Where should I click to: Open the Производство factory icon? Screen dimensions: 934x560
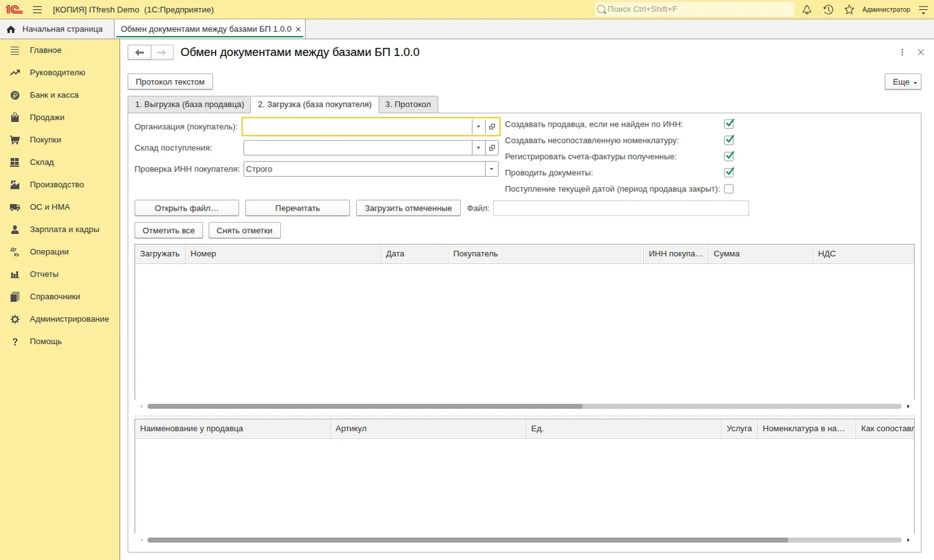15,185
